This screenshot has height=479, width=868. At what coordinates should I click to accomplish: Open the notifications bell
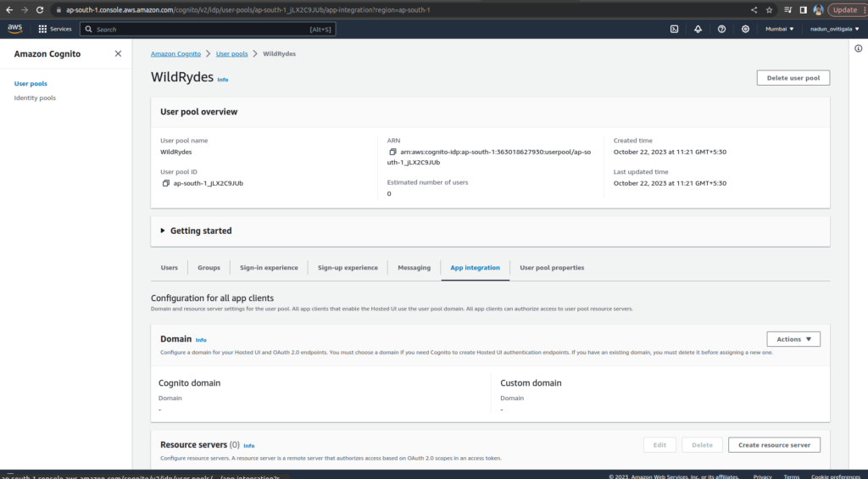698,29
